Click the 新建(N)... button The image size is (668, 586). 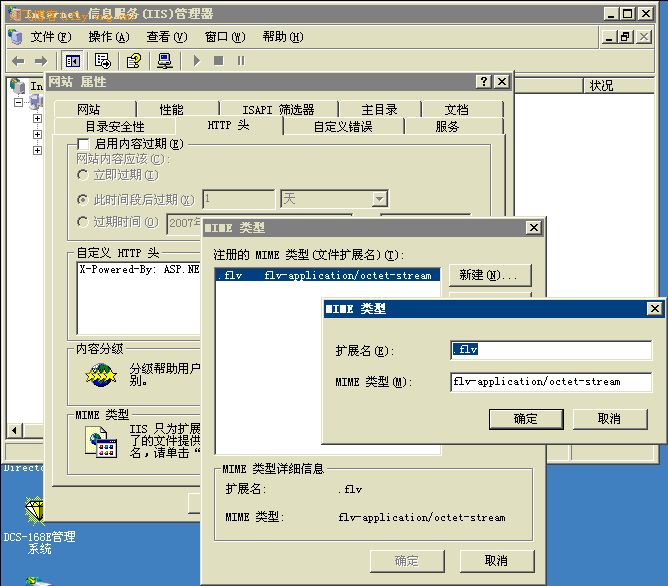[x=489, y=275]
